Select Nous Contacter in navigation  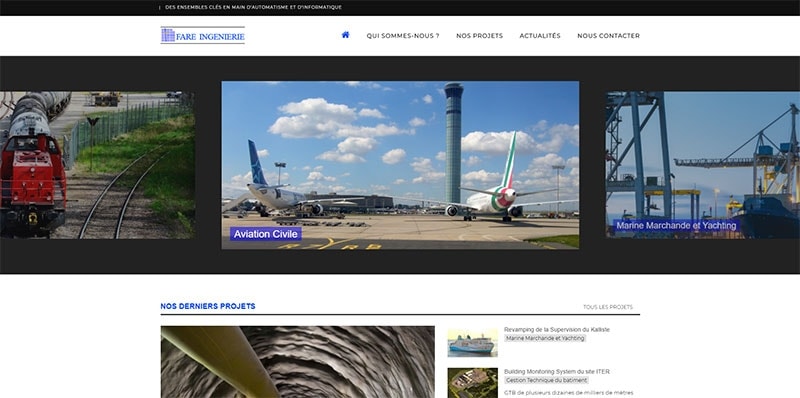[x=608, y=36]
